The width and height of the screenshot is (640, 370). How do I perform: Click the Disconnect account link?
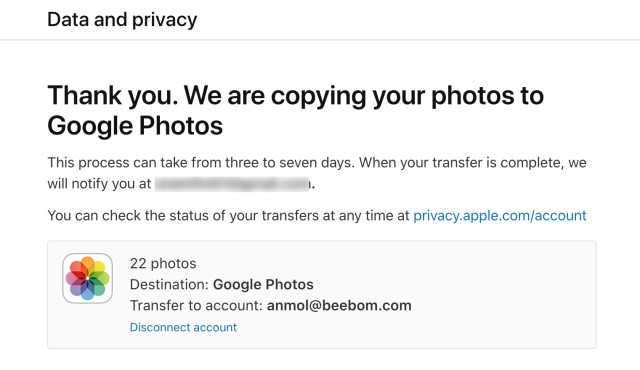click(x=183, y=327)
